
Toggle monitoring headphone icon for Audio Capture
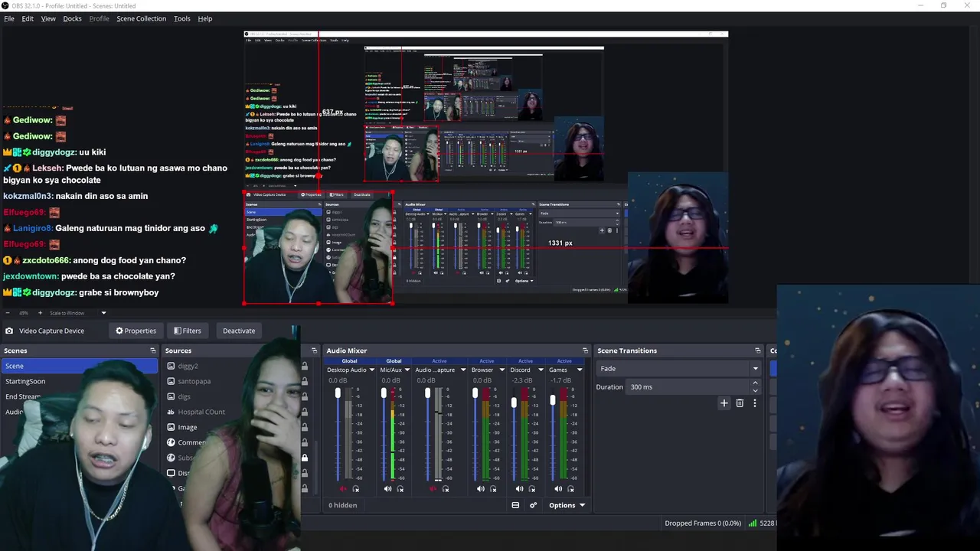click(x=446, y=489)
